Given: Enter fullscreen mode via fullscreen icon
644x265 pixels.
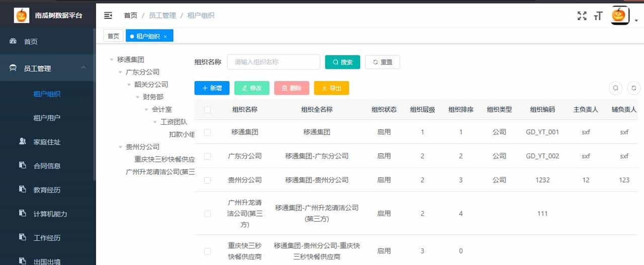Looking at the screenshot, I should [x=582, y=16].
